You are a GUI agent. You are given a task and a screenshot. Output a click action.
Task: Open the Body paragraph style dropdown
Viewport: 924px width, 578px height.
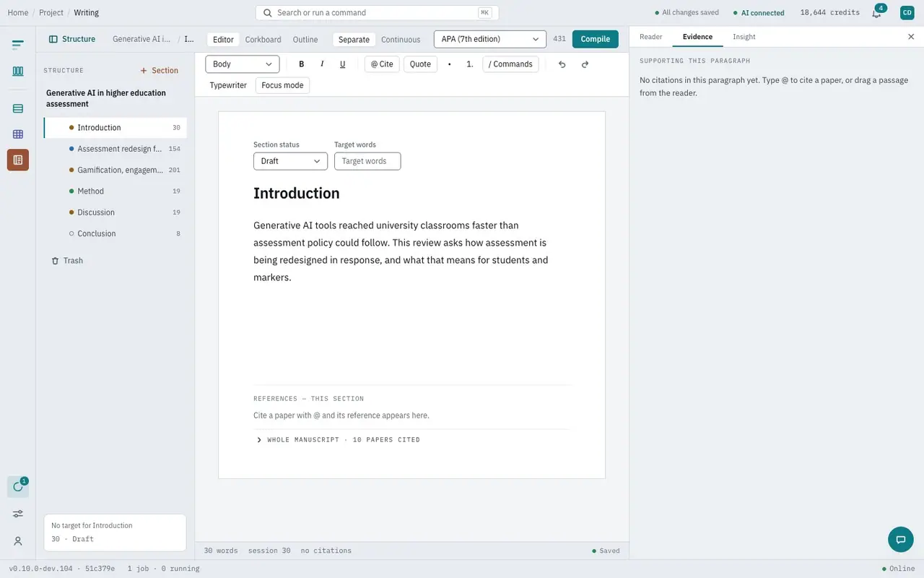point(243,64)
